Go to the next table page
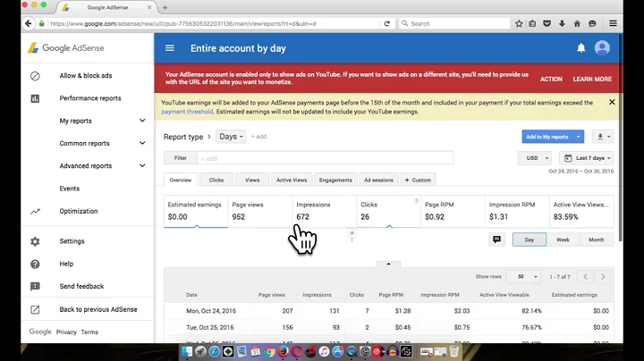This screenshot has height=361, width=644. tap(603, 277)
